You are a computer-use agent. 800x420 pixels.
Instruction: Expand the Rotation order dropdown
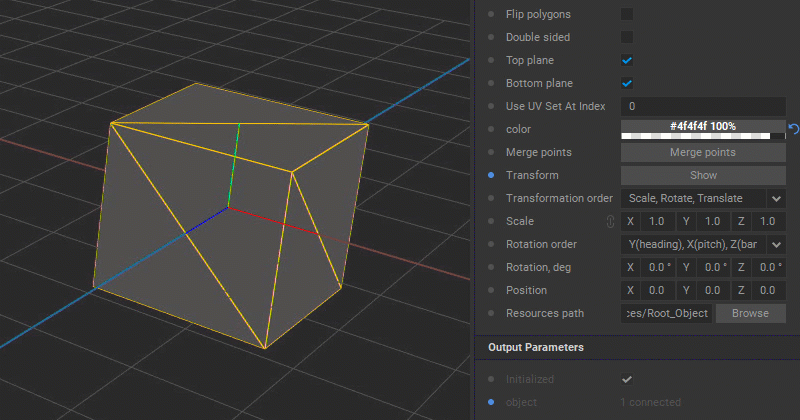coord(703,244)
